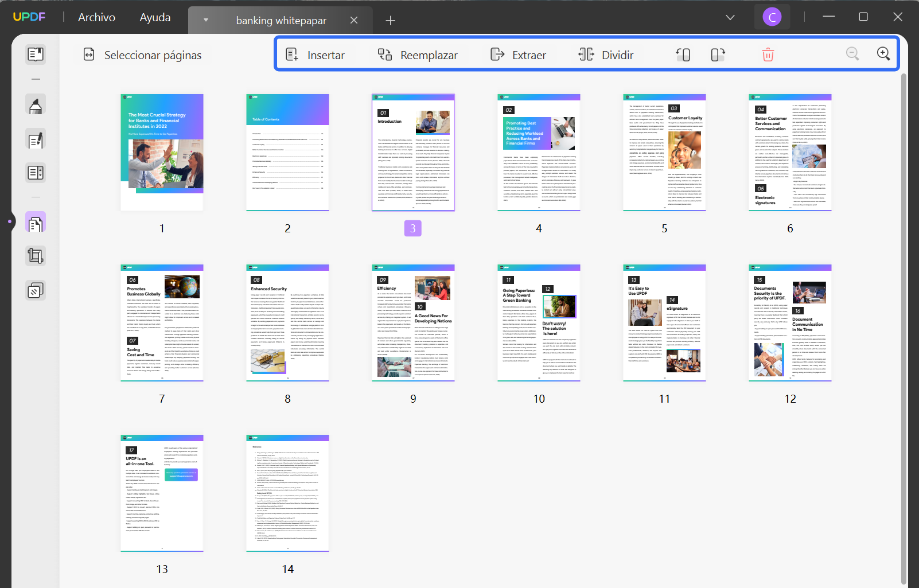The height and width of the screenshot is (588, 919).
Task: Select the Rotate right tool
Action: tap(717, 54)
